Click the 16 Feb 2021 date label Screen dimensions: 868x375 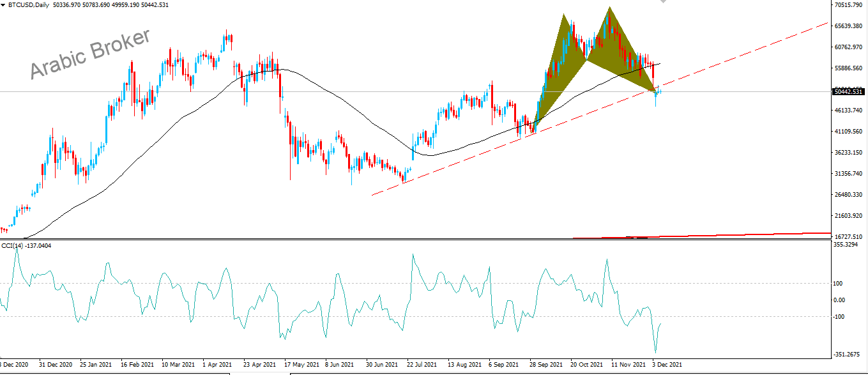tap(137, 364)
